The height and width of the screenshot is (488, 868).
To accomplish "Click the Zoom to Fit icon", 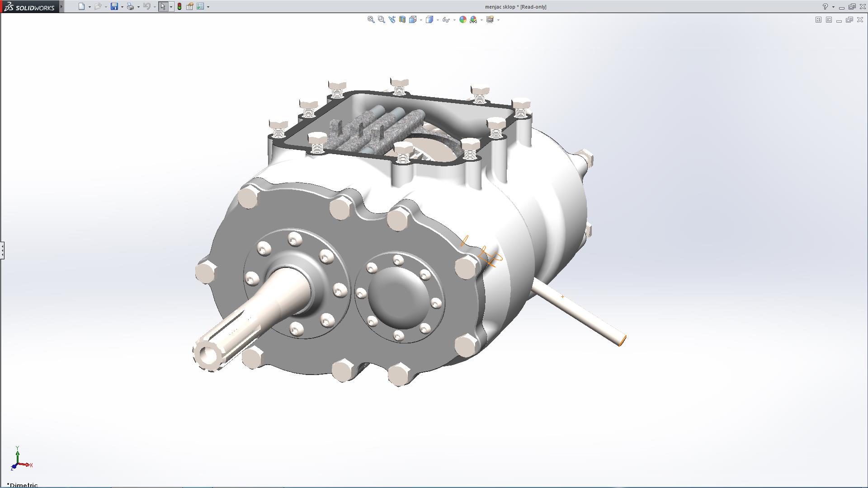I will [371, 19].
